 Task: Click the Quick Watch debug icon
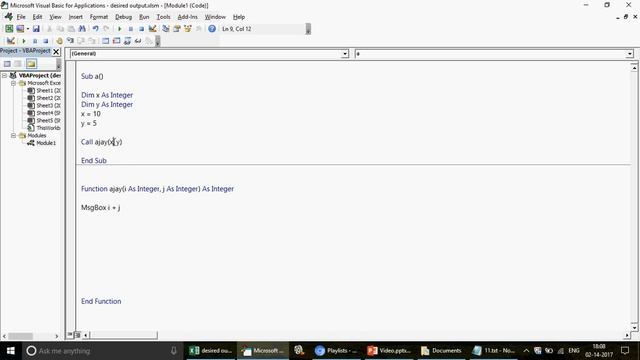[x=138, y=41]
